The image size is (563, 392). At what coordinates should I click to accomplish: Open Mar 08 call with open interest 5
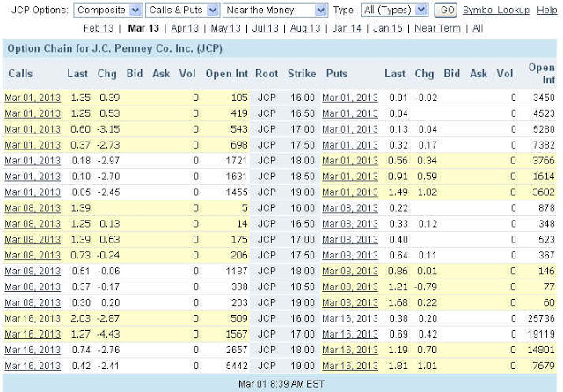(x=33, y=208)
